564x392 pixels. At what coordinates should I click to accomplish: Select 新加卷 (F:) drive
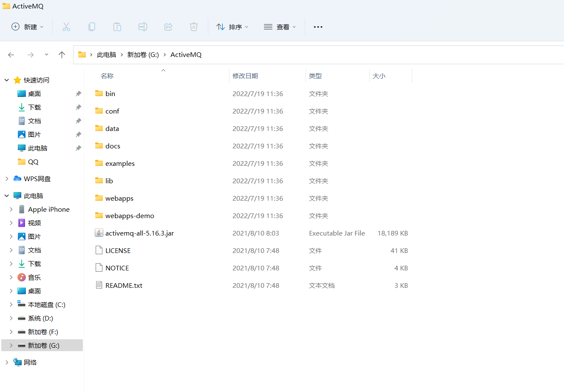pyautogui.click(x=43, y=332)
